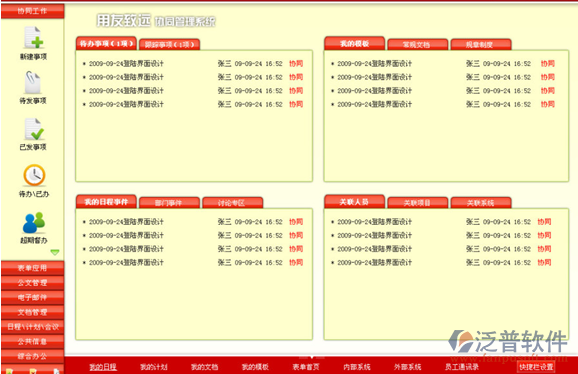This screenshot has height=374, width=578.
Task: Click the 快捷栏设置 button
Action: click(x=536, y=367)
